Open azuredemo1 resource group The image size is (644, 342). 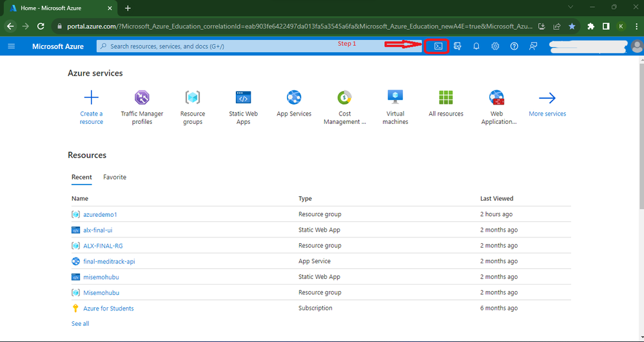[100, 214]
